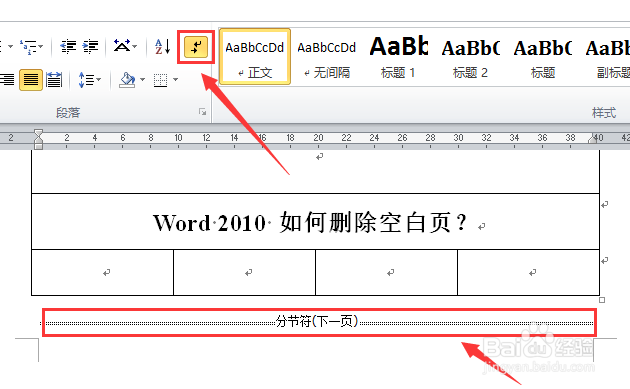Apply the 无间隔 style
Screen dimensions: 630x389
click(x=327, y=57)
